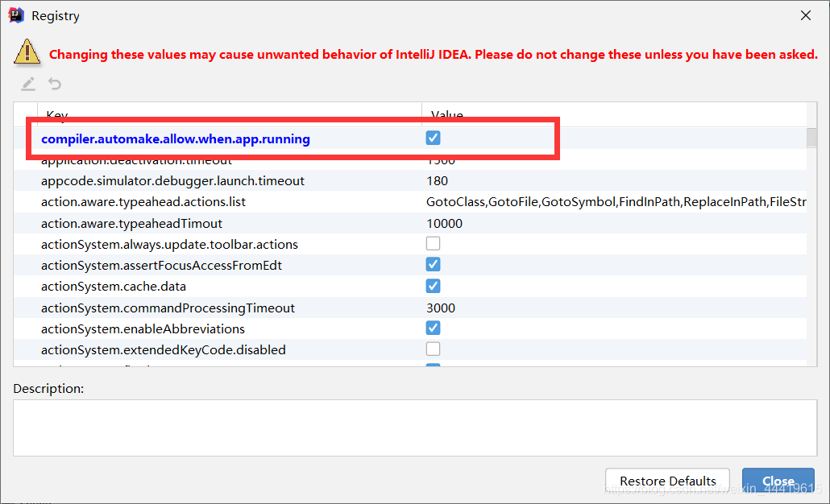This screenshot has height=504, width=830.
Task: Click the value 3000
Action: point(441,308)
